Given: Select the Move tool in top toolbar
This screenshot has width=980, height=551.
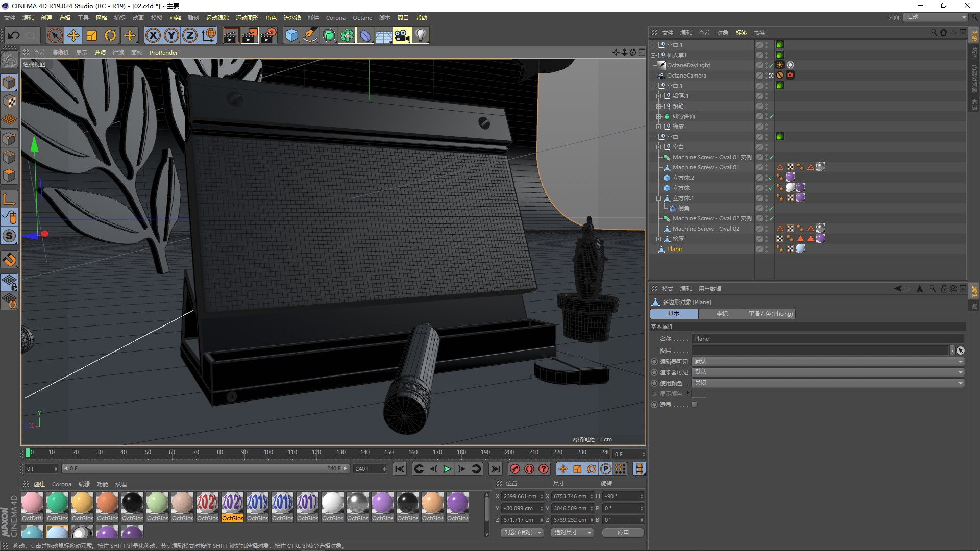Looking at the screenshot, I should (73, 35).
